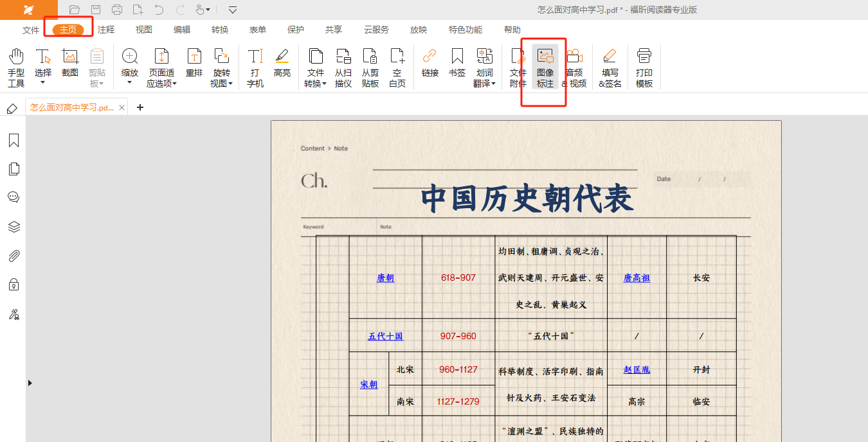This screenshot has width=868, height=442.
Task: Switch to the 注释 ribbon tab
Action: (106, 30)
